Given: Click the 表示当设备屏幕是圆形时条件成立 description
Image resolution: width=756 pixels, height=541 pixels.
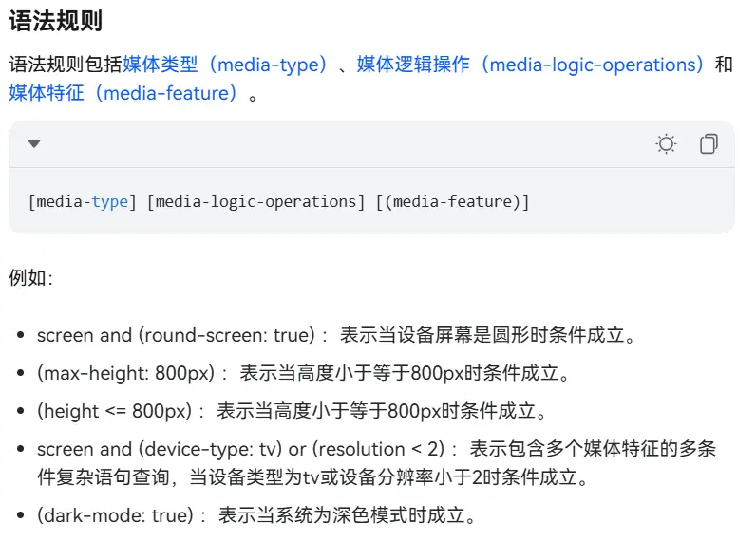Looking at the screenshot, I should pyautogui.click(x=486, y=335).
